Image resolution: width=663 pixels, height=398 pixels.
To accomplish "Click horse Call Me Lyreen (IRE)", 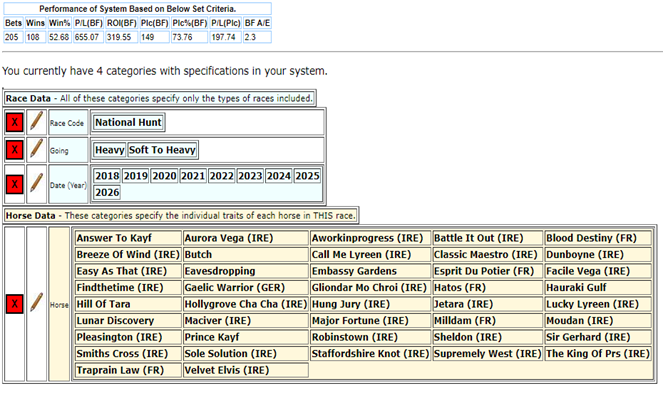I will (x=370, y=255).
